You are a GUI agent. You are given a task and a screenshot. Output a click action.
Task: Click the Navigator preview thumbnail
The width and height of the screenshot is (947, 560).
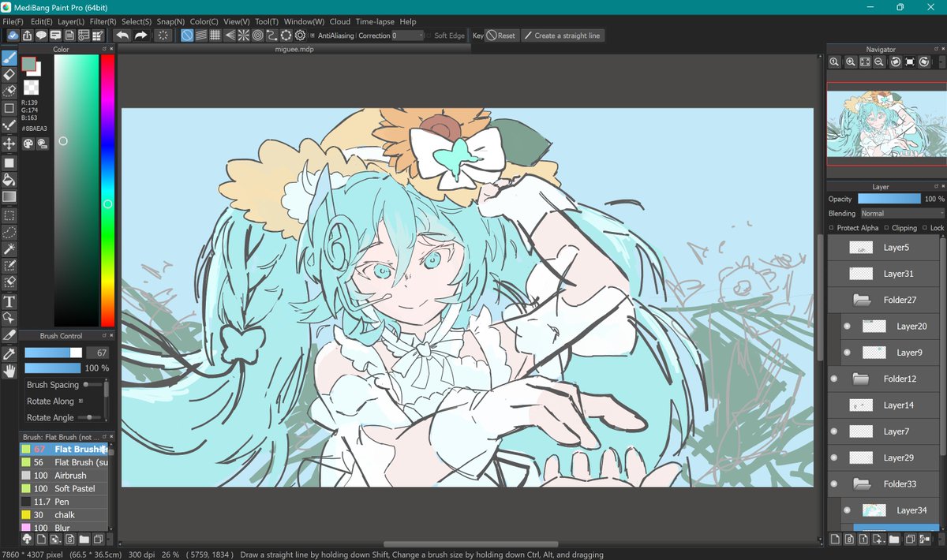pos(885,122)
